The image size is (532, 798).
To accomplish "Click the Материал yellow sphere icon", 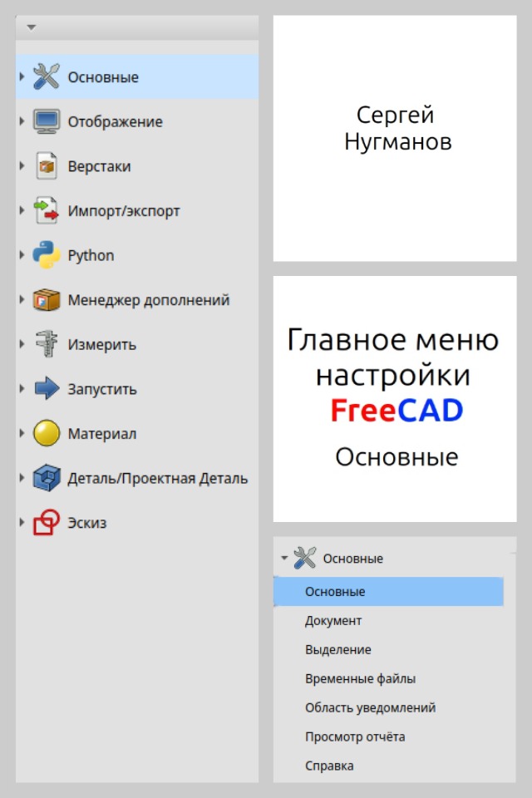I will [47, 433].
